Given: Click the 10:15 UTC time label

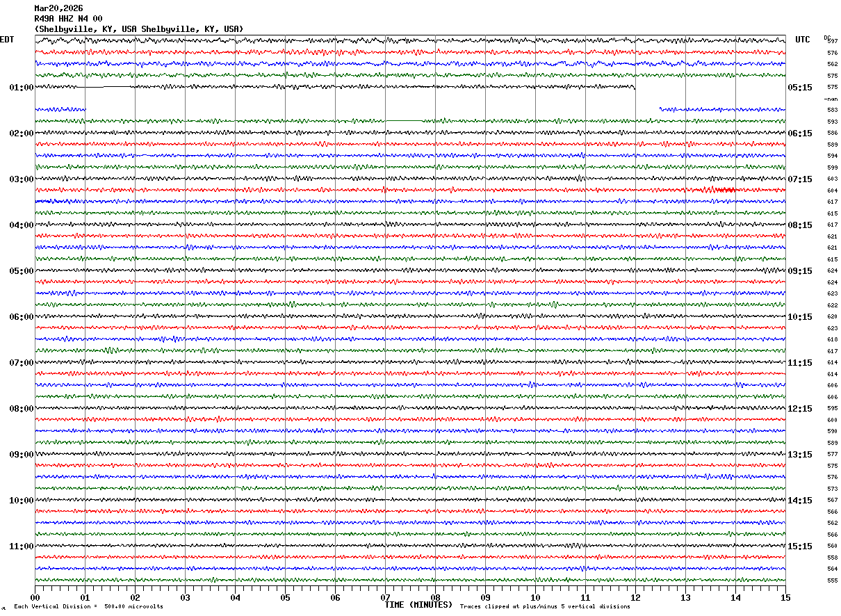Looking at the screenshot, I should tap(799, 317).
